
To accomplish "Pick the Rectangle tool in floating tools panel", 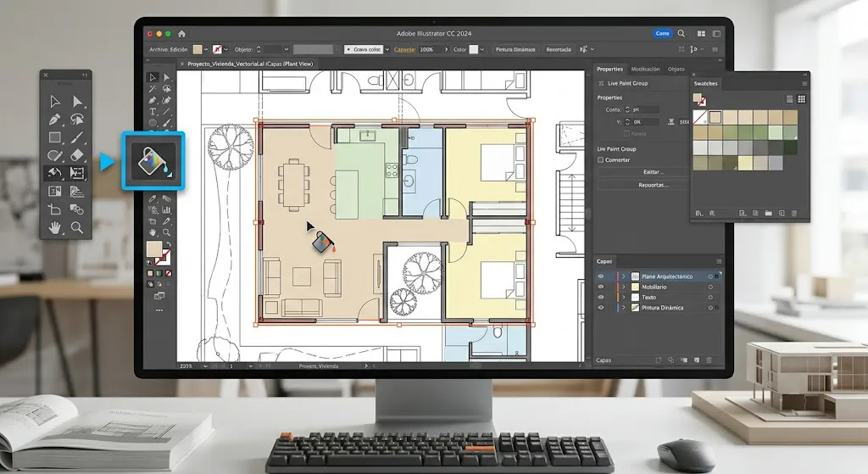I will click(x=54, y=137).
